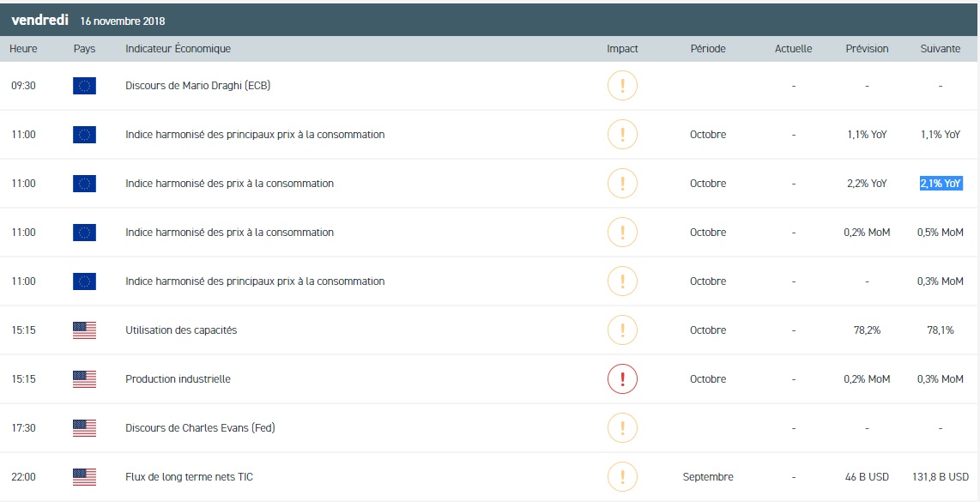Click the Suivante column header

[941, 49]
